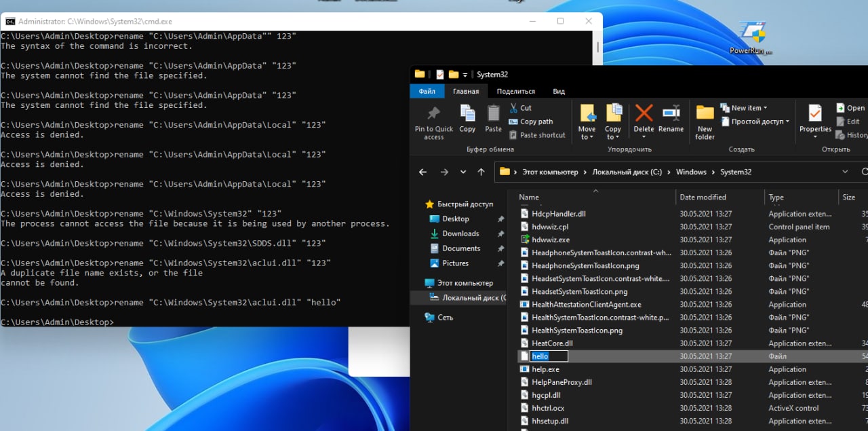
Task: Click the Explorer forward arrow
Action: (x=445, y=172)
